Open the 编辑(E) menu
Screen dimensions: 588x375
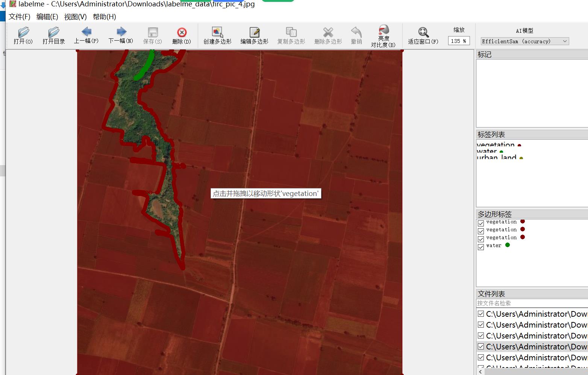click(x=47, y=17)
